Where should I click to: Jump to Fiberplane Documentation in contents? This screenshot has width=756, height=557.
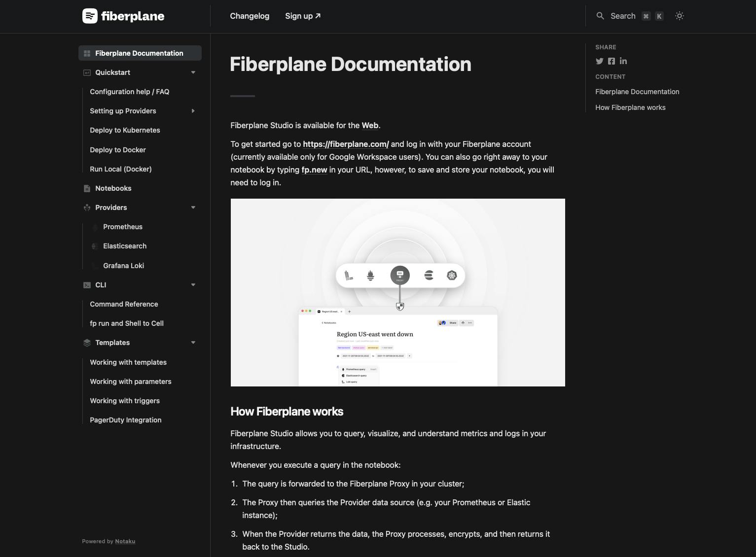click(x=637, y=92)
